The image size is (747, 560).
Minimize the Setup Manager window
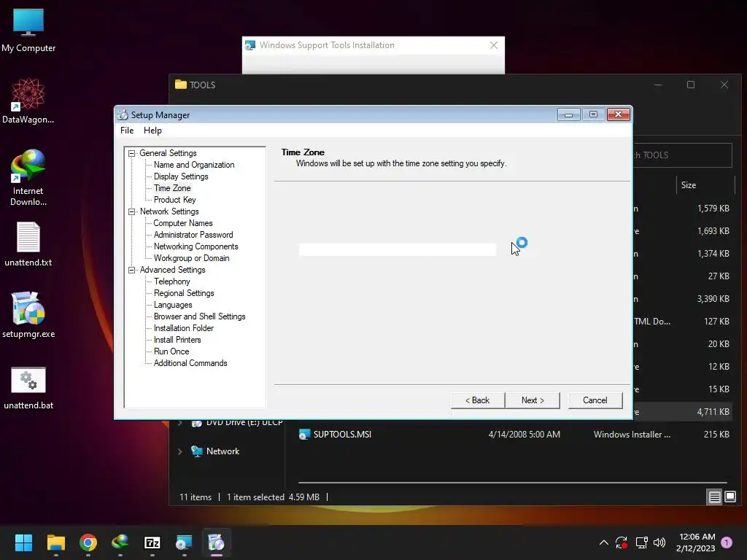coord(568,114)
